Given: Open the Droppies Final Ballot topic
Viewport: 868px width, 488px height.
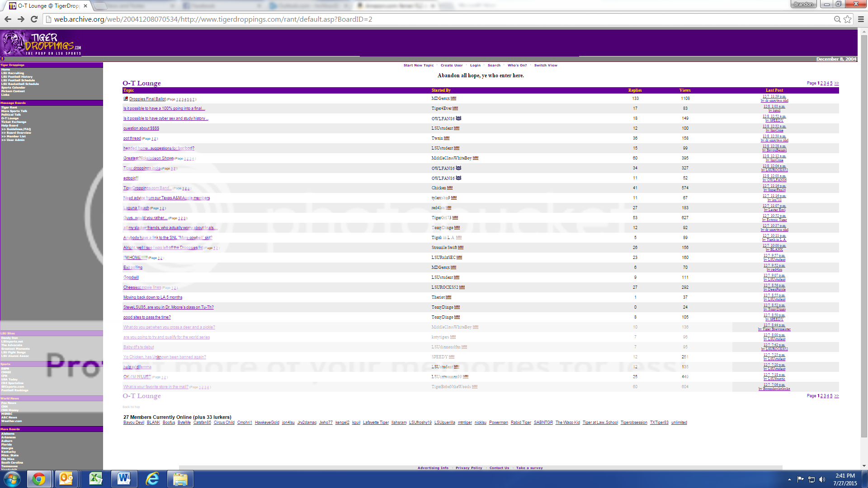Looking at the screenshot, I should tap(147, 99).
